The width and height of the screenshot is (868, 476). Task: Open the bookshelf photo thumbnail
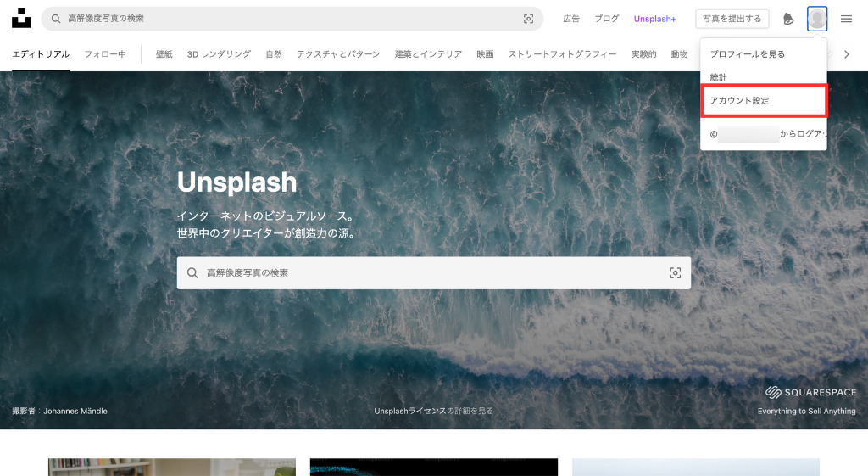(x=171, y=468)
